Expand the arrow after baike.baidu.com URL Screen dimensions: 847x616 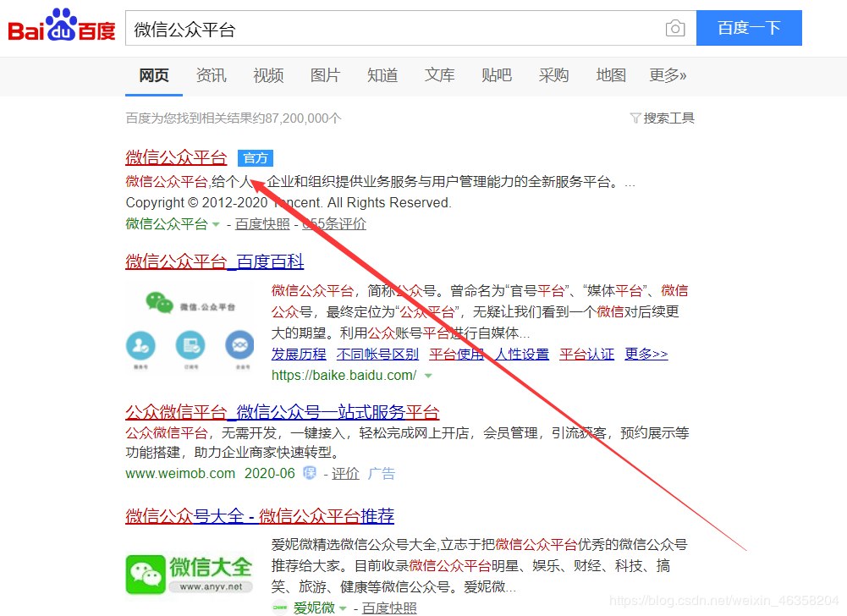point(428,376)
